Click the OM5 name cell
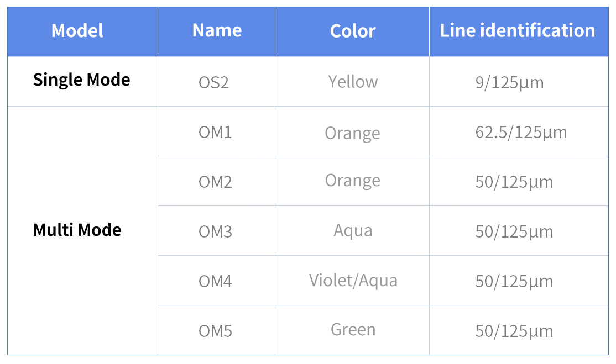Viewport: 616px width, 364px height. click(216, 330)
